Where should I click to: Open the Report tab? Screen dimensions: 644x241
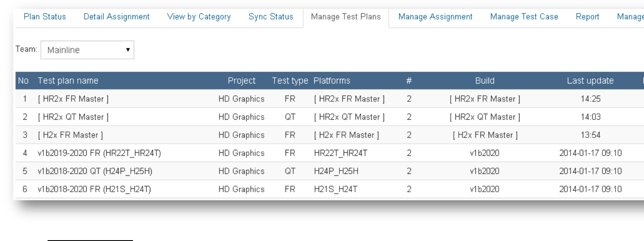(588, 17)
